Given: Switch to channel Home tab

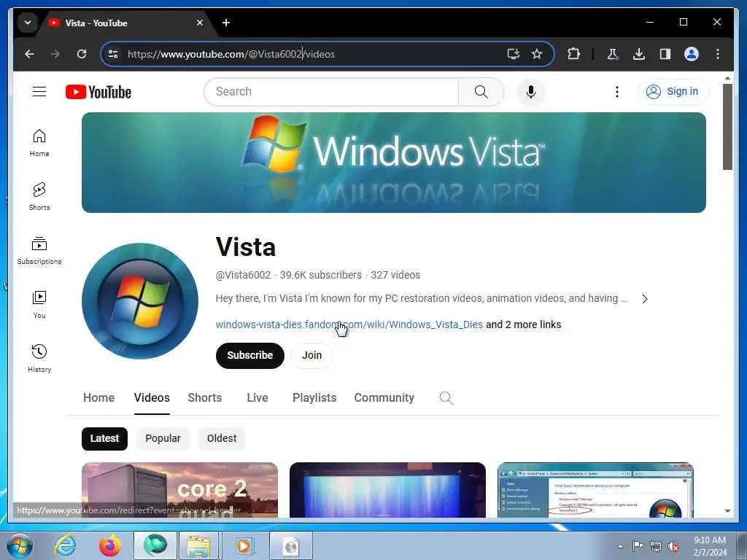Looking at the screenshot, I should [98, 397].
